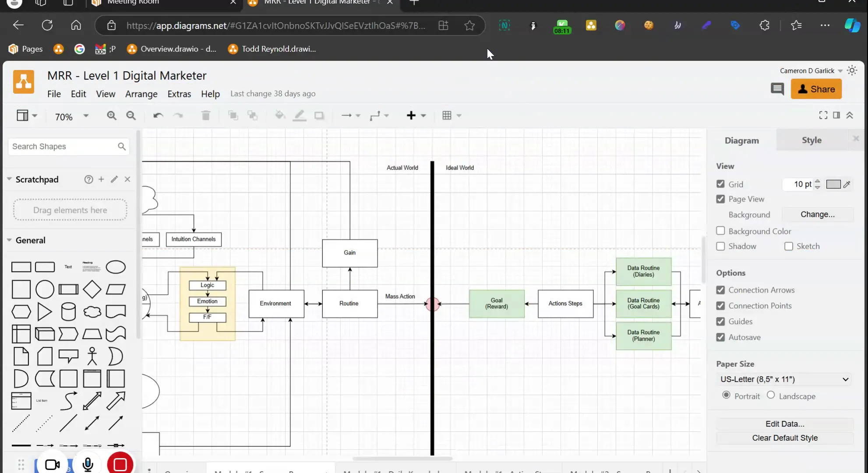
Task: Click the Delete trash icon
Action: (x=206, y=116)
